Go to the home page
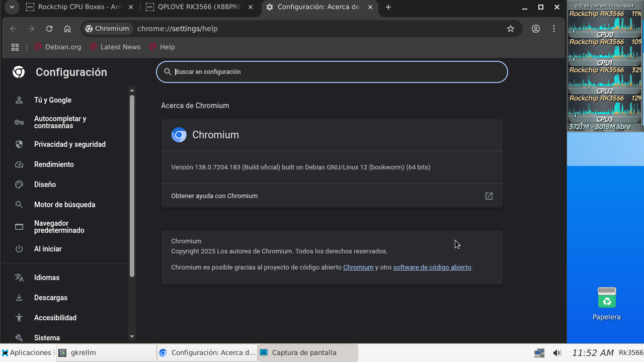This screenshot has width=644, height=362. [67, 29]
